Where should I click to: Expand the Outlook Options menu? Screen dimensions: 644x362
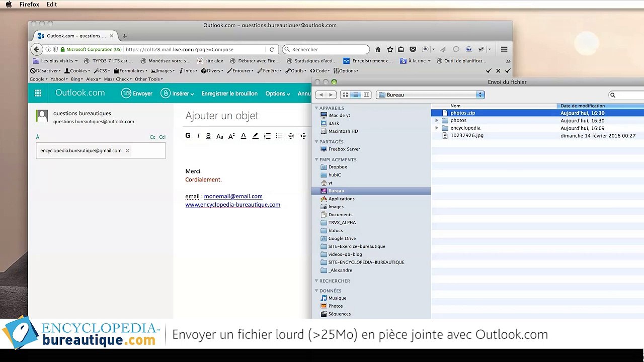[x=278, y=94]
